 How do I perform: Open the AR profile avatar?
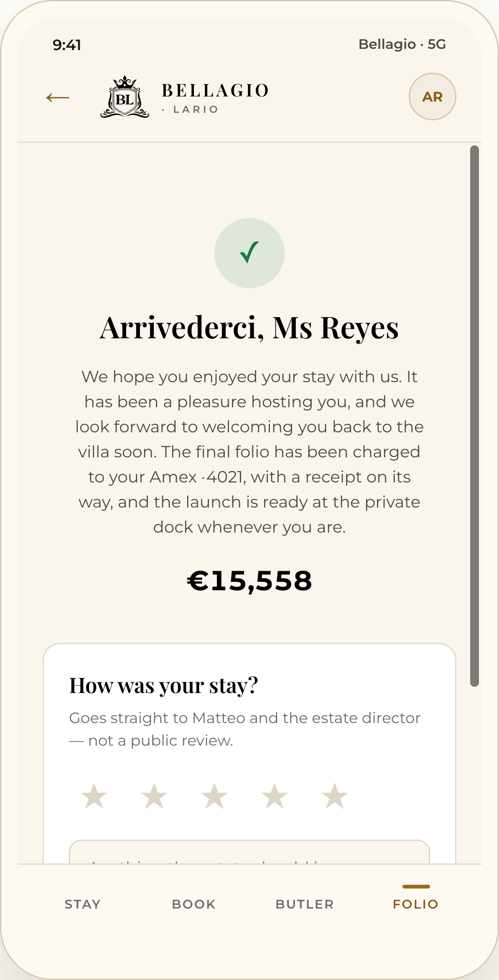[x=432, y=96]
